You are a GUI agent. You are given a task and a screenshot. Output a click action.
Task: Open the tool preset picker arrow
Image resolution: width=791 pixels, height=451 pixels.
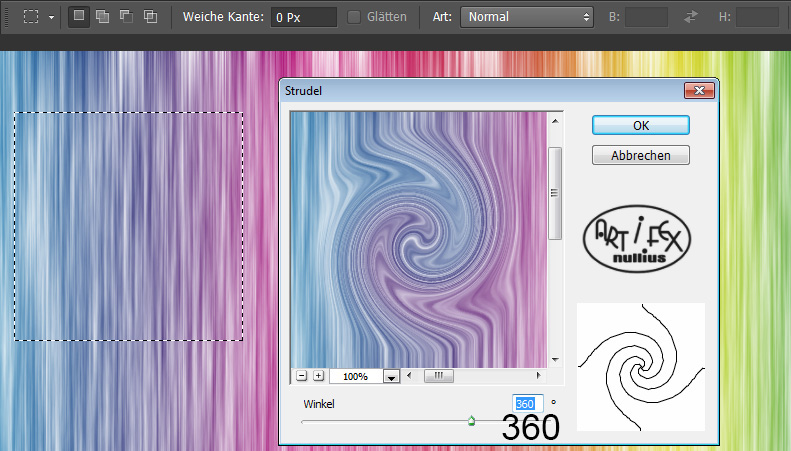coord(51,17)
